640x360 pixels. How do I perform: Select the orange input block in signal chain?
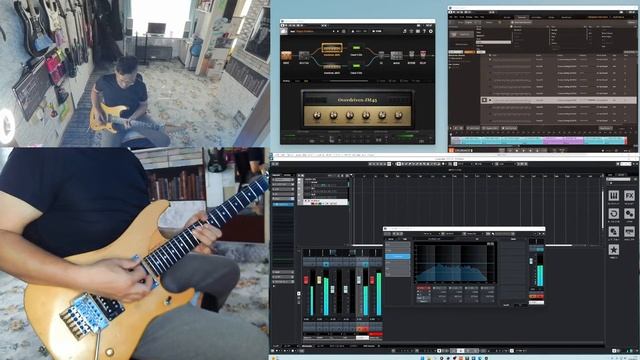click(286, 56)
